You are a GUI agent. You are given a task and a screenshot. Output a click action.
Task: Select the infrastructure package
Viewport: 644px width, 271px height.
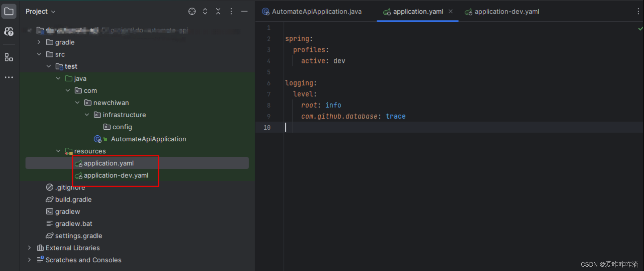coord(120,115)
